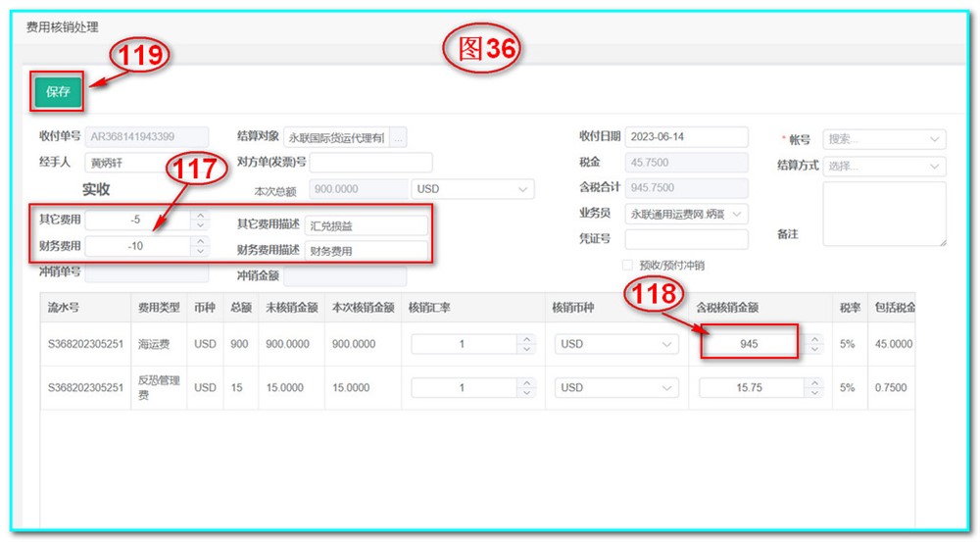Increase 核销汇率 in the 海运费 row
The image size is (980, 542).
[x=527, y=339]
